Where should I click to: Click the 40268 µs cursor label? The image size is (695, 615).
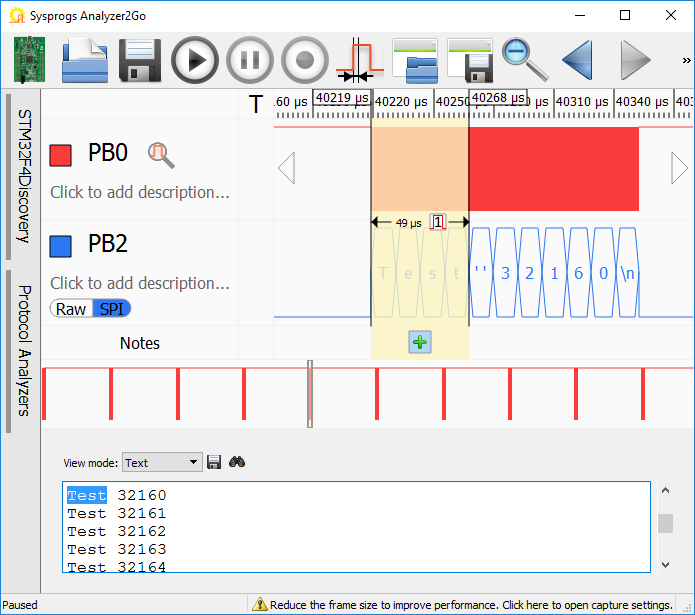coord(498,97)
